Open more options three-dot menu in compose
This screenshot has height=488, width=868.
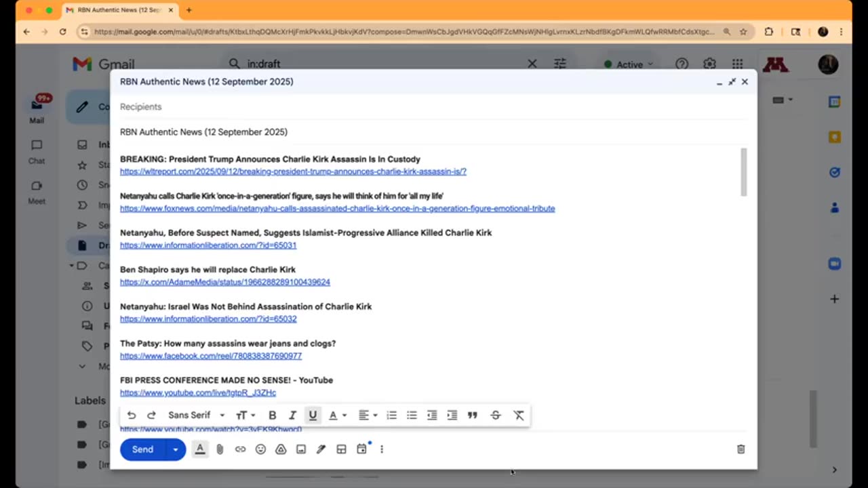coord(382,449)
